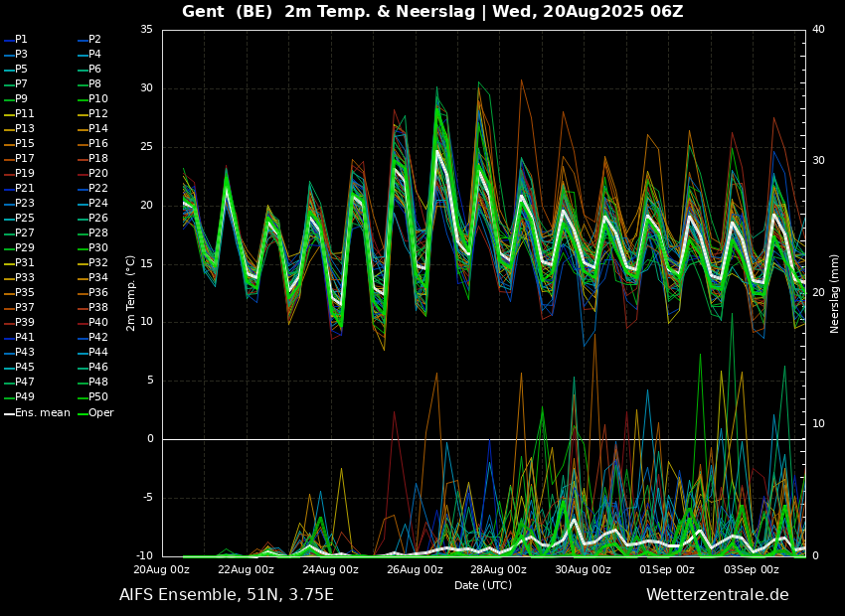
Task: Click the 01Sep 00z date tick
Action: [667, 569]
